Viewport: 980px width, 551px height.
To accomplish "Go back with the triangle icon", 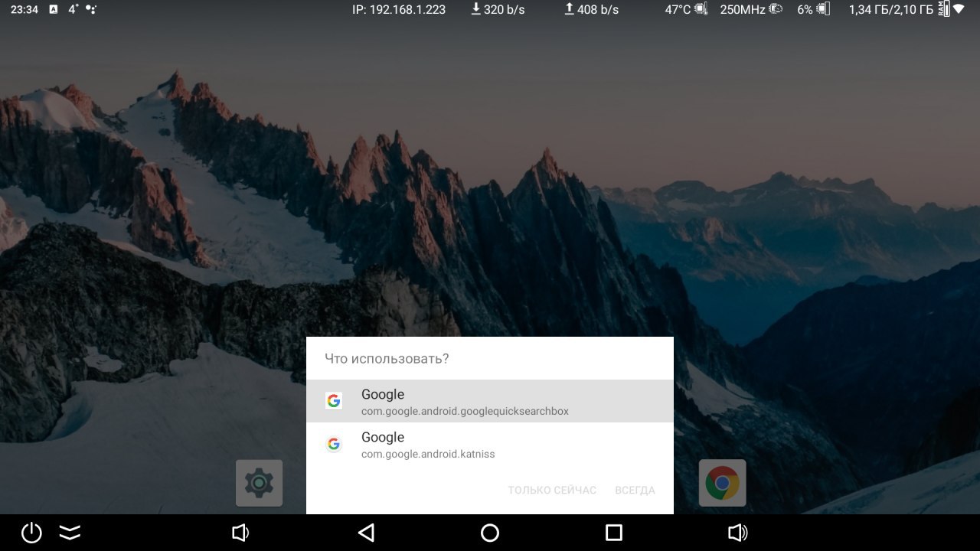I will point(366,533).
